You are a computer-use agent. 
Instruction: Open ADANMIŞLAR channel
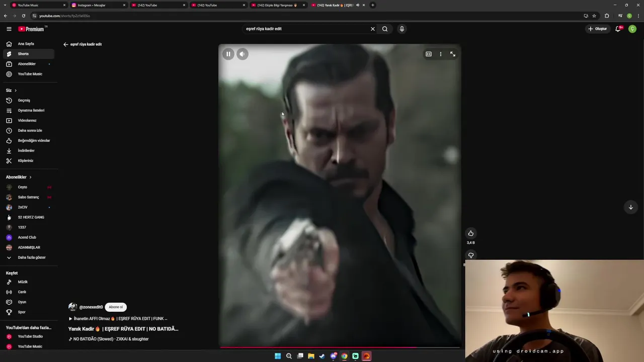point(29,247)
